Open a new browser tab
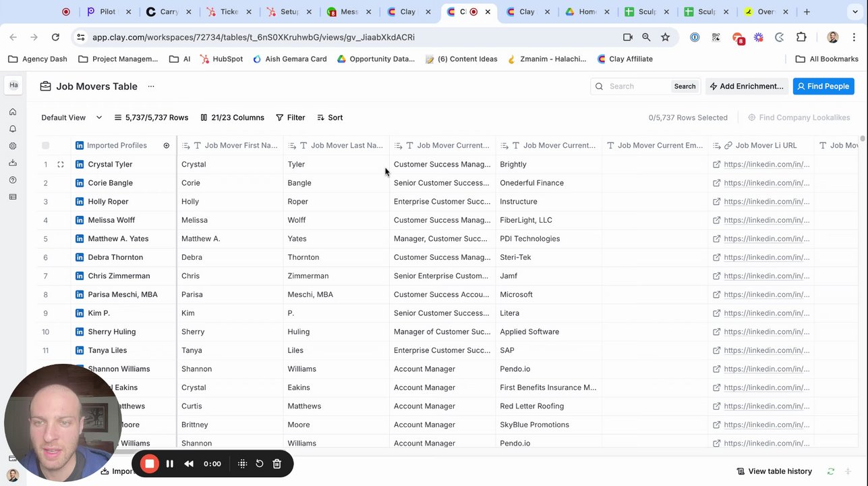 point(807,11)
